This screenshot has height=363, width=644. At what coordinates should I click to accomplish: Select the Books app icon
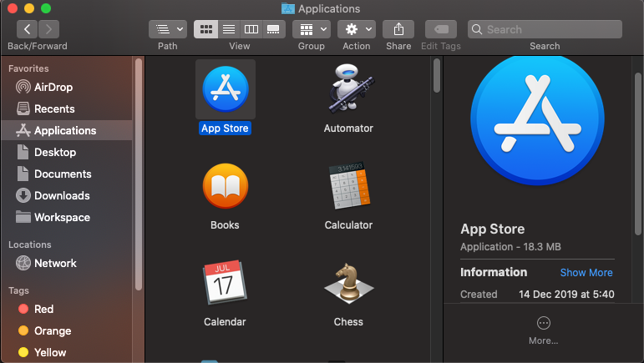click(x=225, y=186)
